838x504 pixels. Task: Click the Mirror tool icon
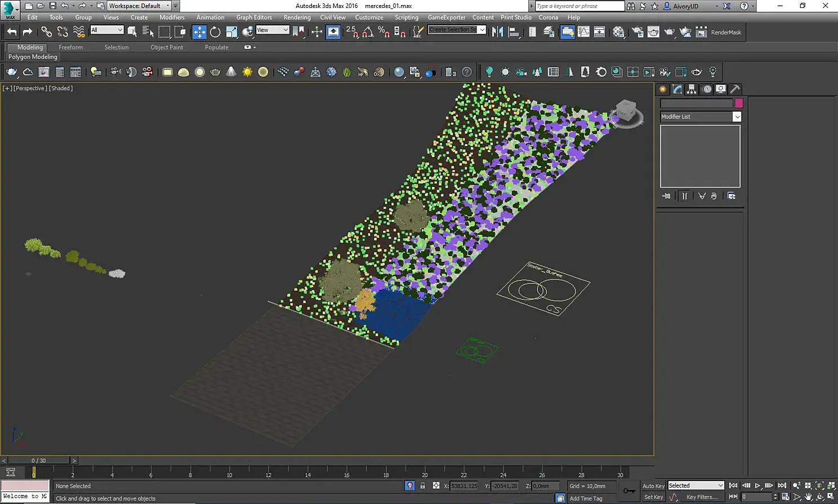pyautogui.click(x=497, y=32)
